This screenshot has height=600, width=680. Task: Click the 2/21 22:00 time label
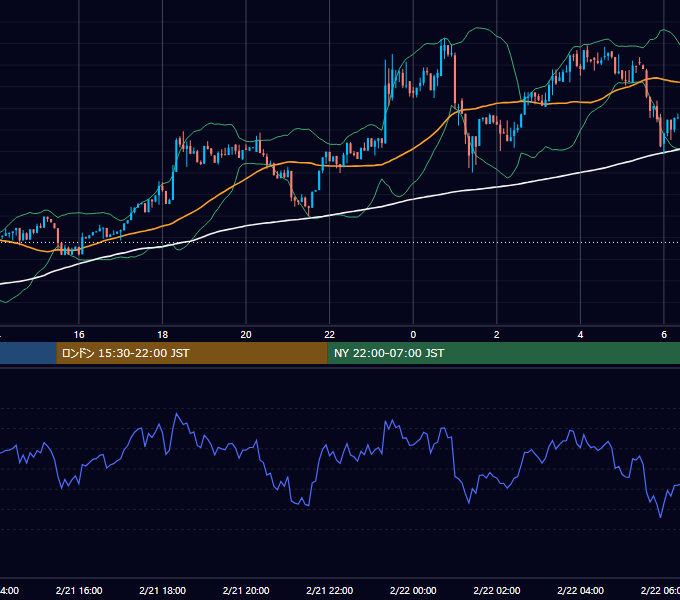[330, 590]
